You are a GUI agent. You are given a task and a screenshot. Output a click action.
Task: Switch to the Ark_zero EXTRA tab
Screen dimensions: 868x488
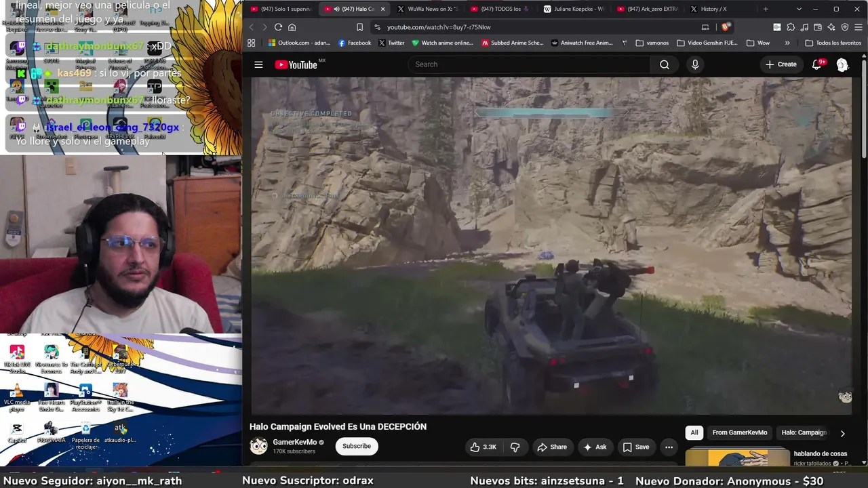point(647,9)
